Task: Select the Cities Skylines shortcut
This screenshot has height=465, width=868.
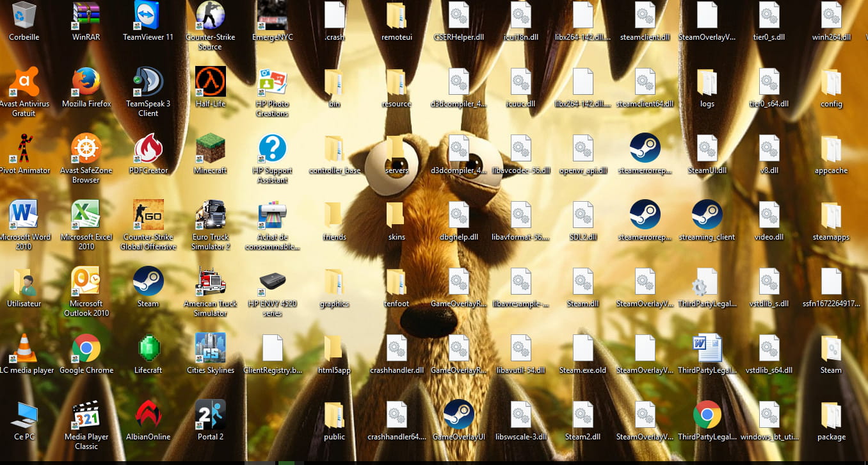Action: (210, 348)
